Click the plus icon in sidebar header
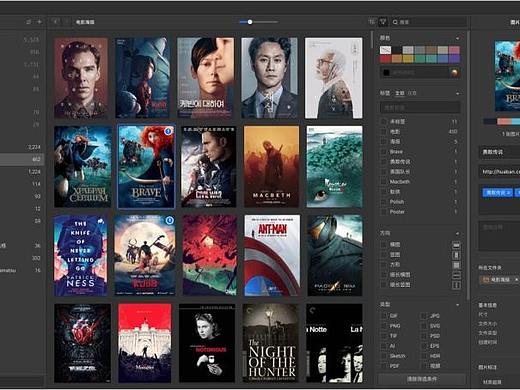 coord(39,22)
